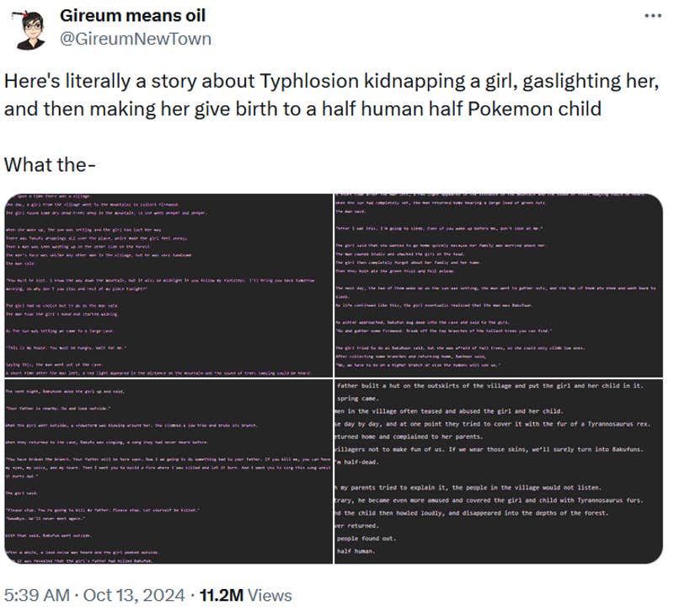Open the bottom-right story screenshot image

[497, 472]
